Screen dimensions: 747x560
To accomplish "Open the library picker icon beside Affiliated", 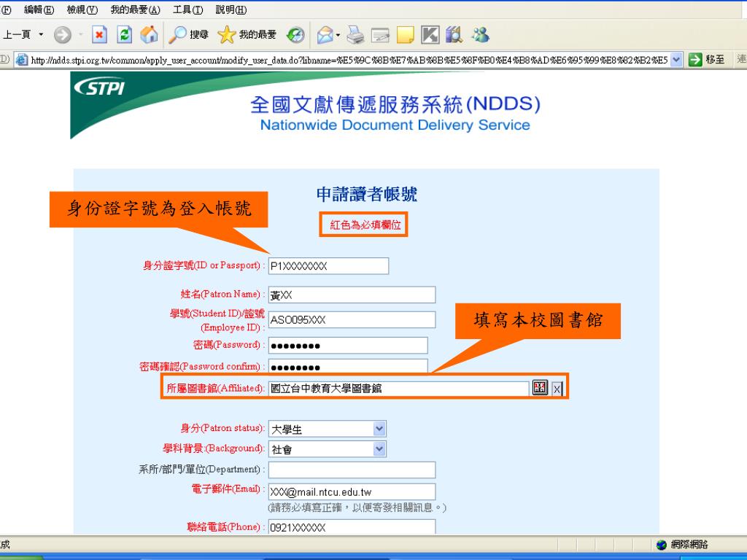I will tap(540, 388).
